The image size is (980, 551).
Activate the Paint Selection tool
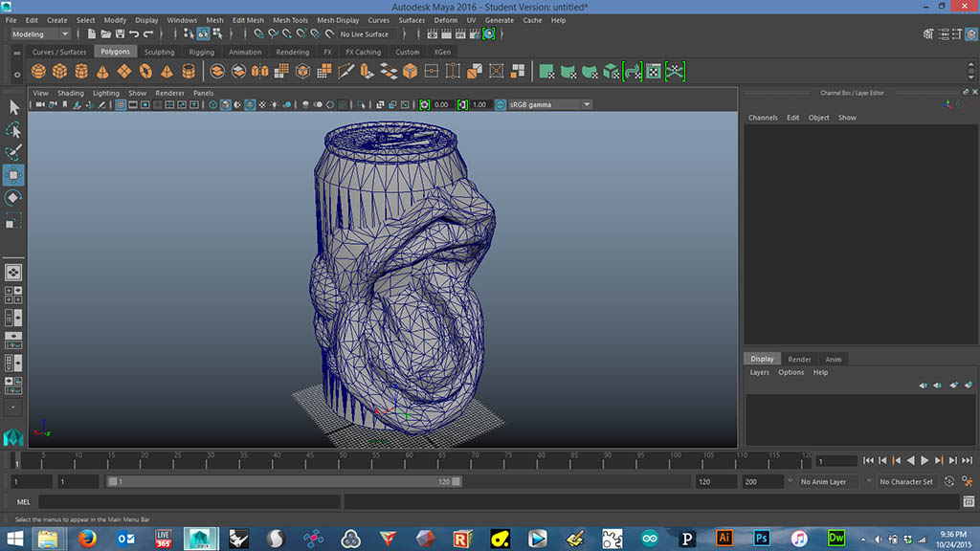coord(13,152)
